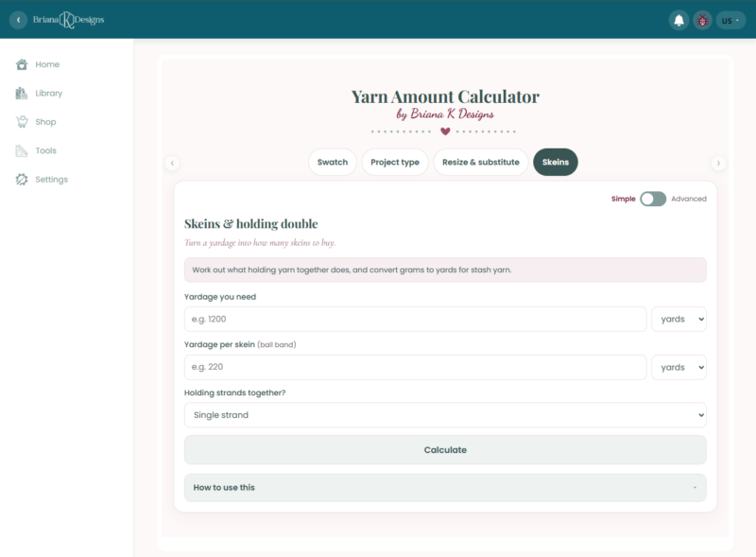
Task: Click the right tab-scroll arrow
Action: click(718, 164)
